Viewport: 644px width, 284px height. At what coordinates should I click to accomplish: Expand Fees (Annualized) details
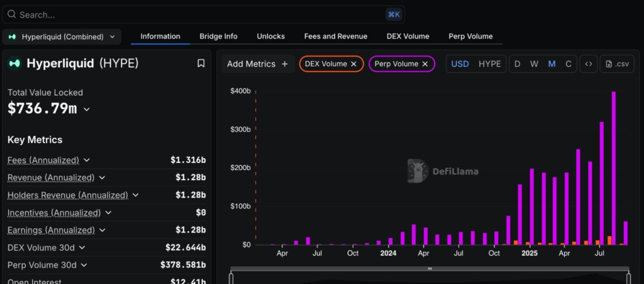tap(87, 160)
